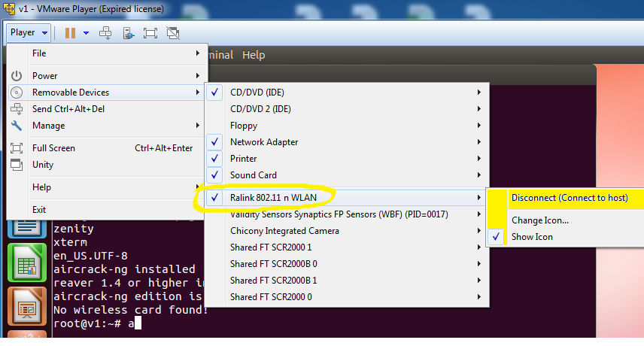Image resolution: width=644 pixels, height=346 pixels.
Task: Open the Help submenu in Player menu
Action: [107, 187]
